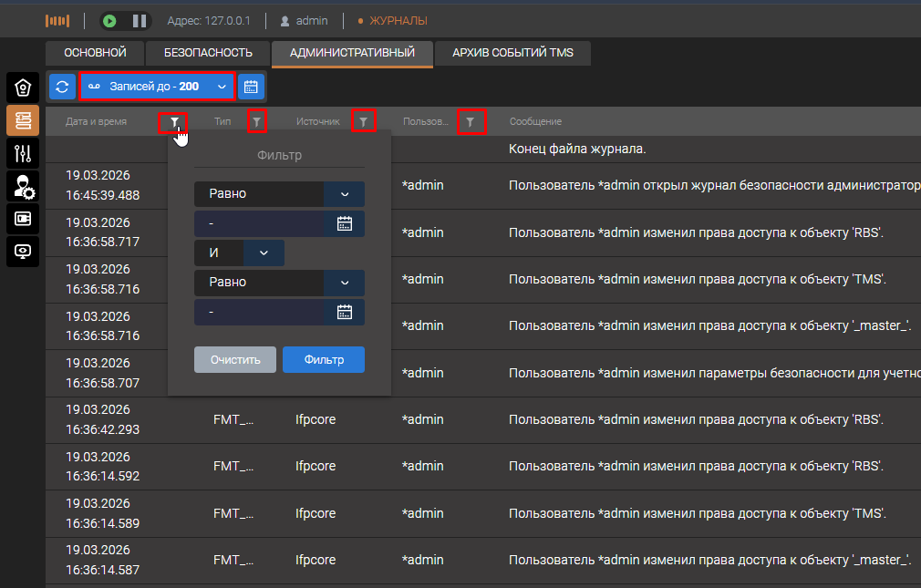This screenshot has height=588, width=921.
Task: Click the monitor eye icon in sidebar
Action: point(23,251)
